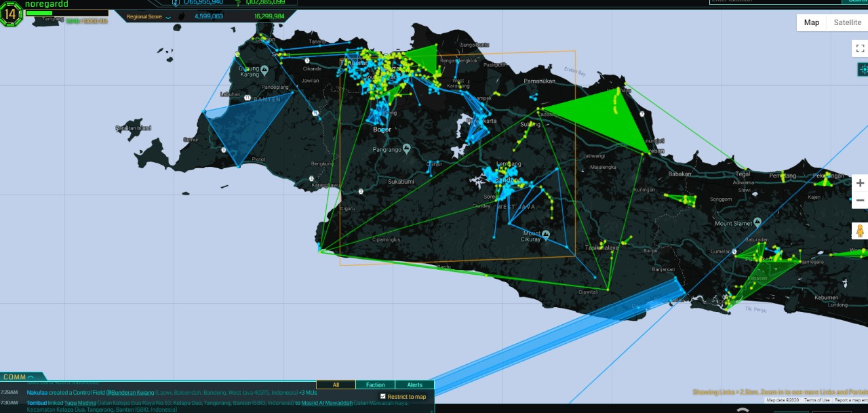Zoom out with the minus button
868x413 pixels.
860,201
